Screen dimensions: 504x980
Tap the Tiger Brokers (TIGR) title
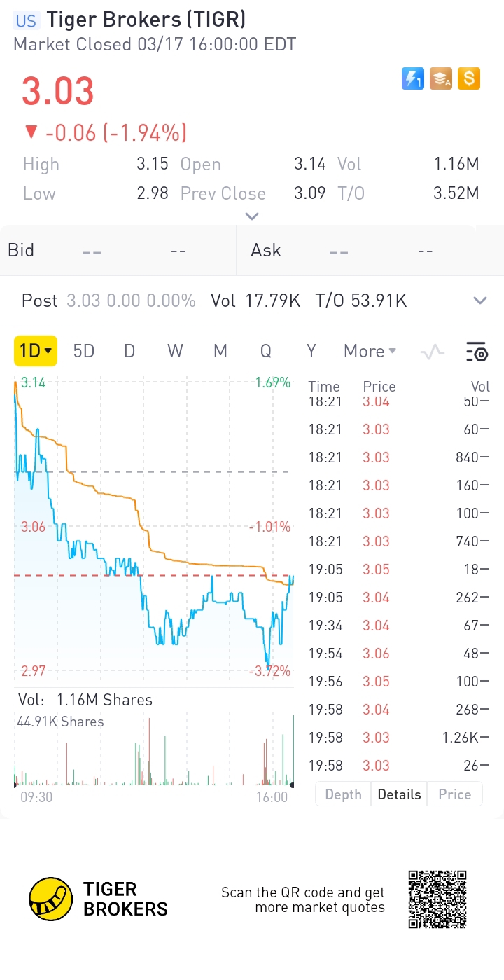[x=146, y=20]
